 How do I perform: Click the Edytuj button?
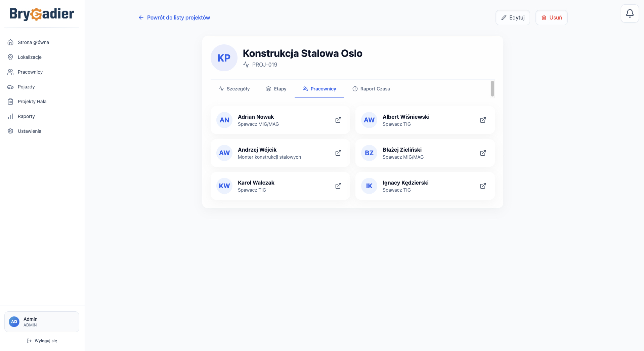(513, 17)
